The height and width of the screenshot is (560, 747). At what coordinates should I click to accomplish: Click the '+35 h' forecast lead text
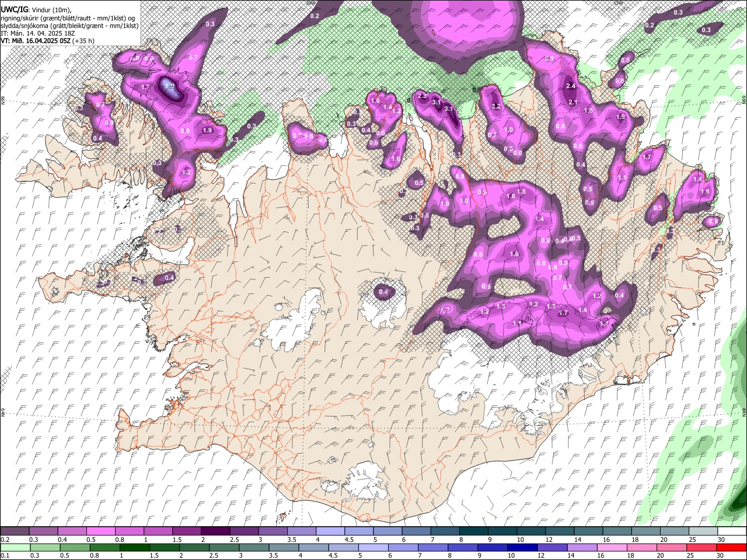click(84, 41)
